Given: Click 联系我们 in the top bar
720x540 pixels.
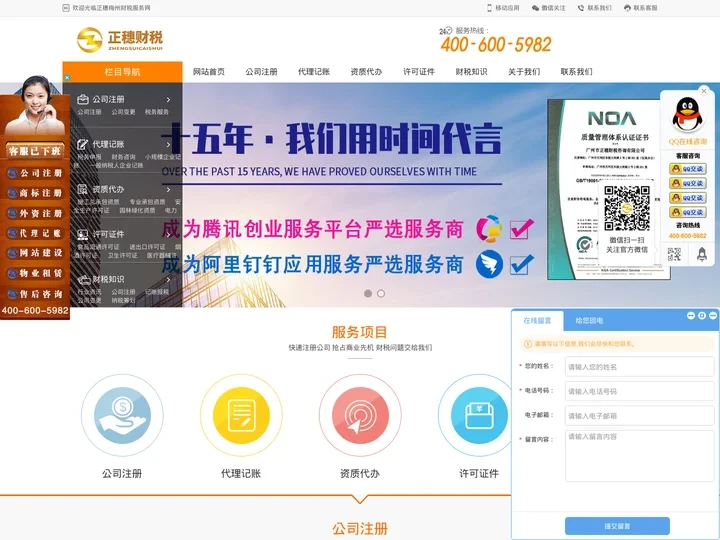Looking at the screenshot, I should [595, 8].
